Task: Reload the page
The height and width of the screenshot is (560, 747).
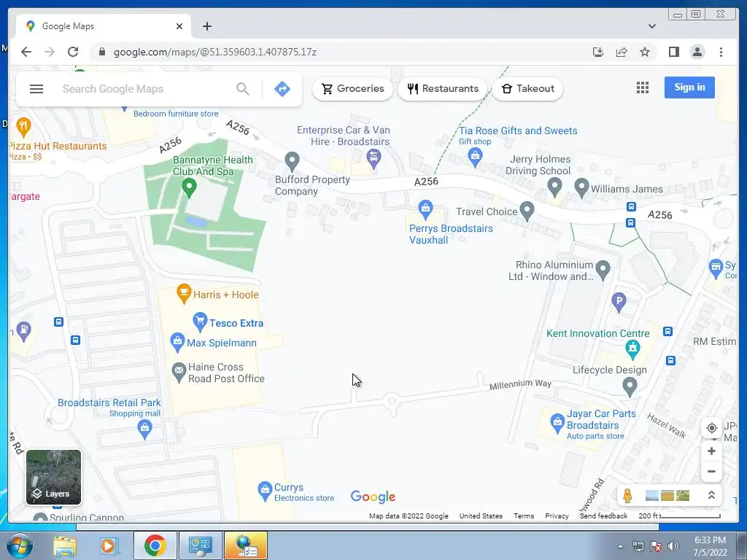Action: [x=73, y=52]
